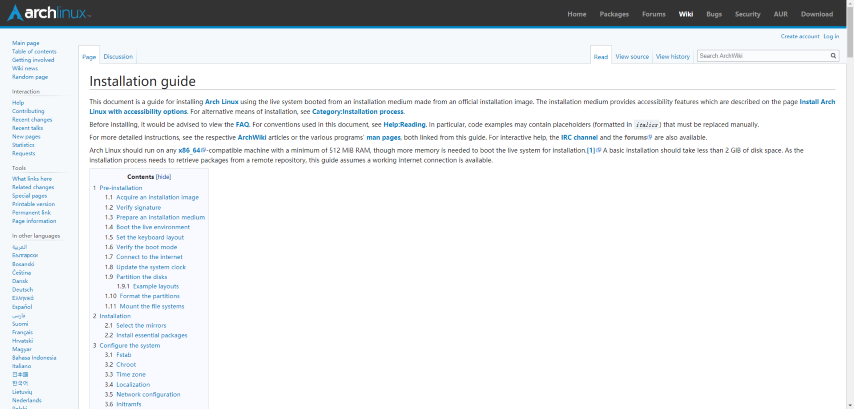This screenshot has height=409, width=854.
Task: Switch language to Bahasa Indonesia
Action: tap(34, 358)
